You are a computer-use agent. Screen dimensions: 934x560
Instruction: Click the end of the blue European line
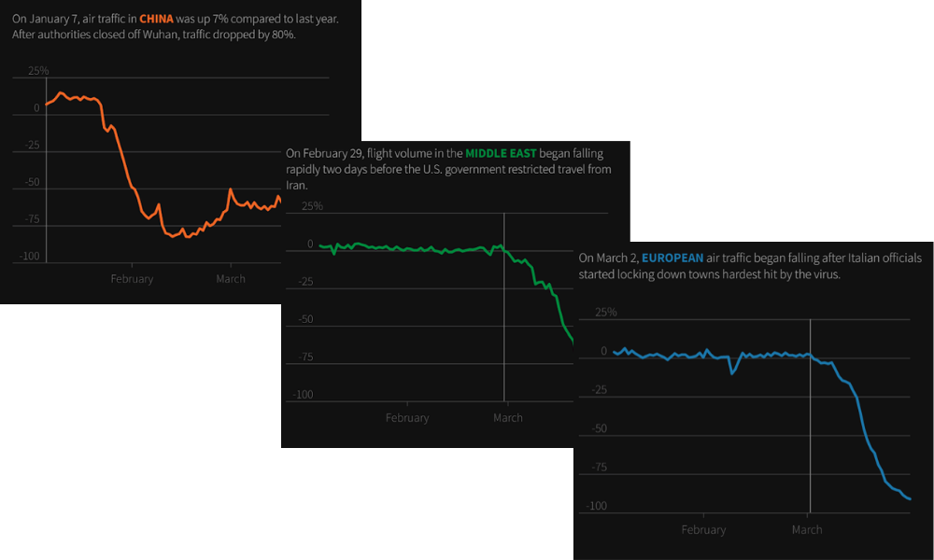click(910, 499)
